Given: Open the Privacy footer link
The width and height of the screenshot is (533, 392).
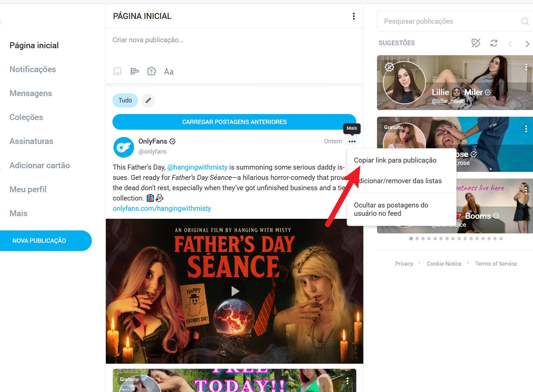Looking at the screenshot, I should (x=404, y=264).
